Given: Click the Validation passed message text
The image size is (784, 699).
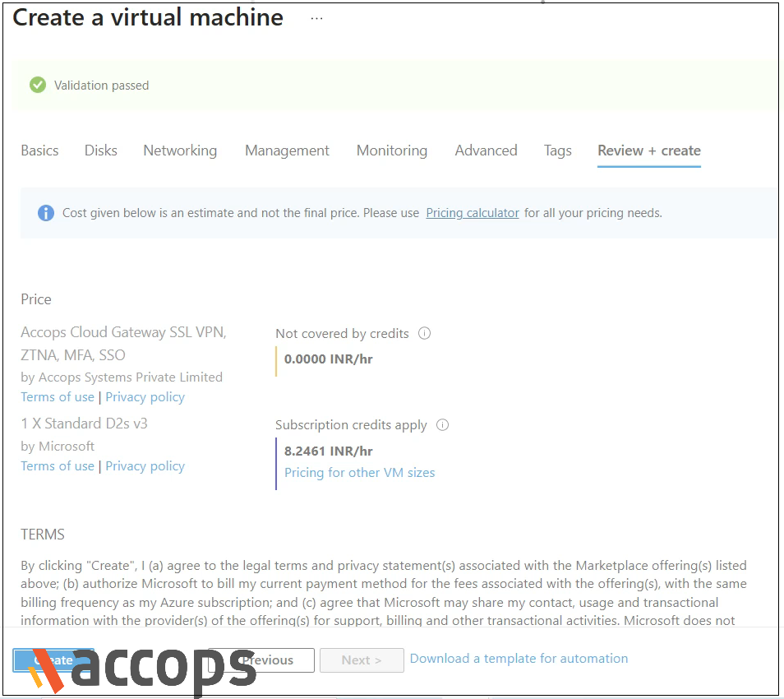Looking at the screenshot, I should click(x=102, y=86).
